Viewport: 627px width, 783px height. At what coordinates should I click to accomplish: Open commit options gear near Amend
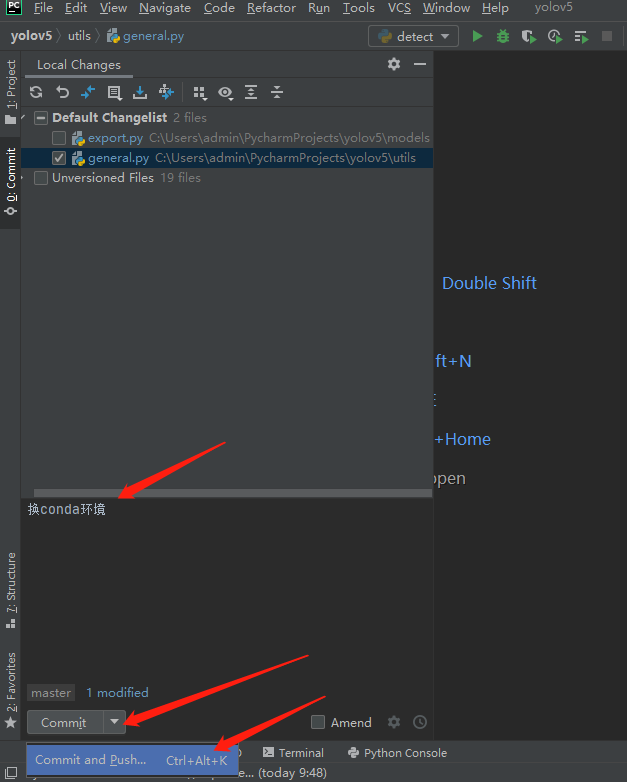pyautogui.click(x=394, y=722)
